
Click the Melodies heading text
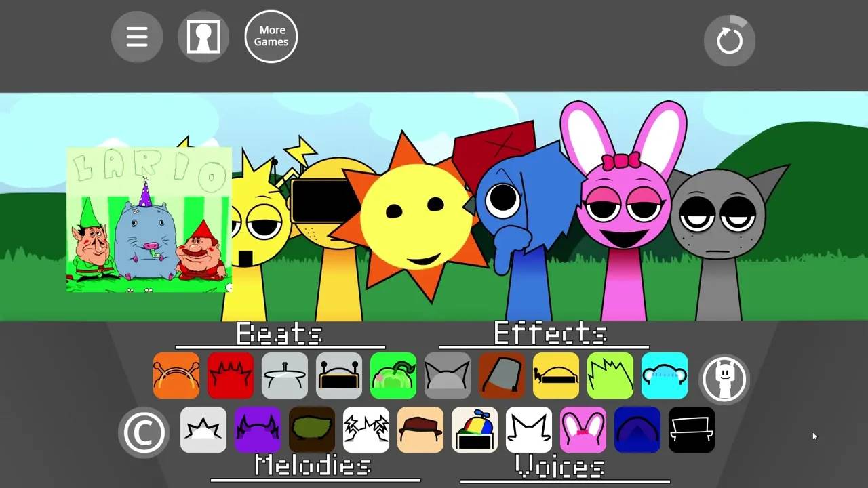(x=313, y=465)
